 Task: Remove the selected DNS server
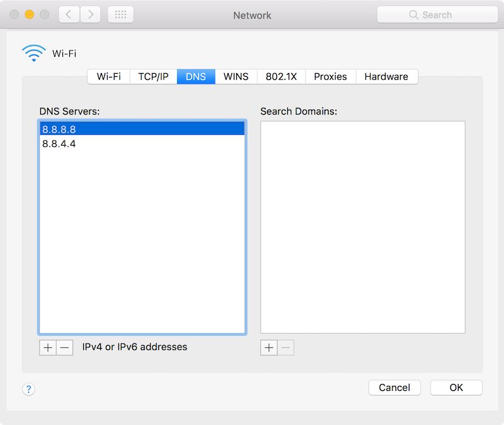[x=65, y=347]
